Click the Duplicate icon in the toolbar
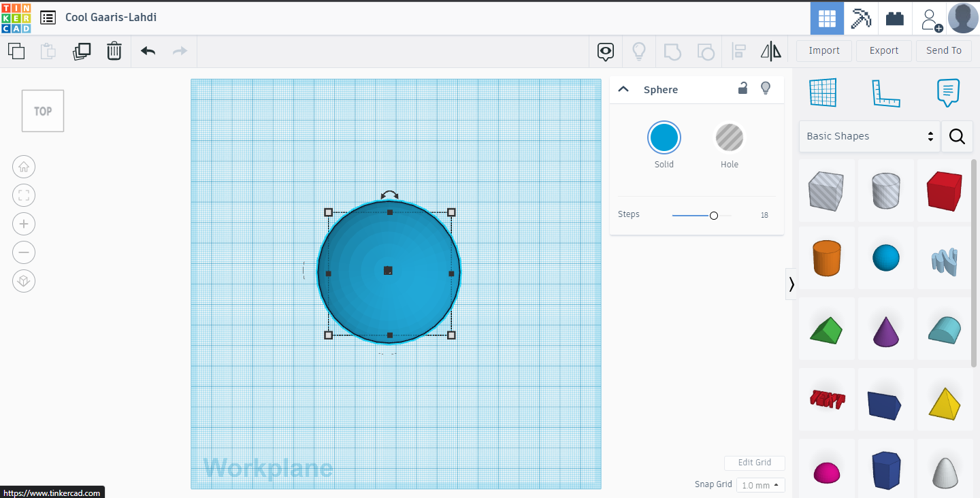Screen dimensions: 980x498 pos(82,50)
